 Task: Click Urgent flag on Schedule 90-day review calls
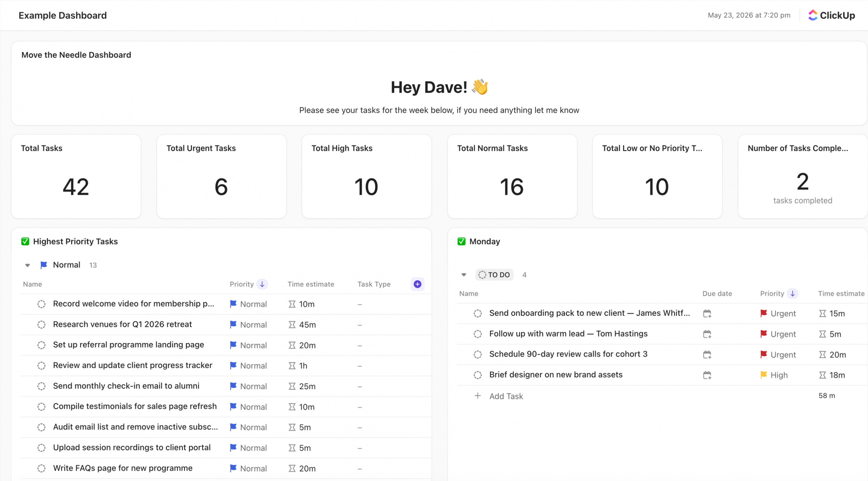pyautogui.click(x=764, y=355)
